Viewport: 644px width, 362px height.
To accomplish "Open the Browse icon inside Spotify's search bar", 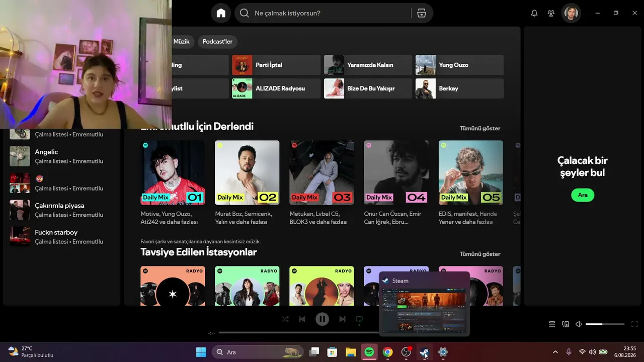I will coord(422,13).
